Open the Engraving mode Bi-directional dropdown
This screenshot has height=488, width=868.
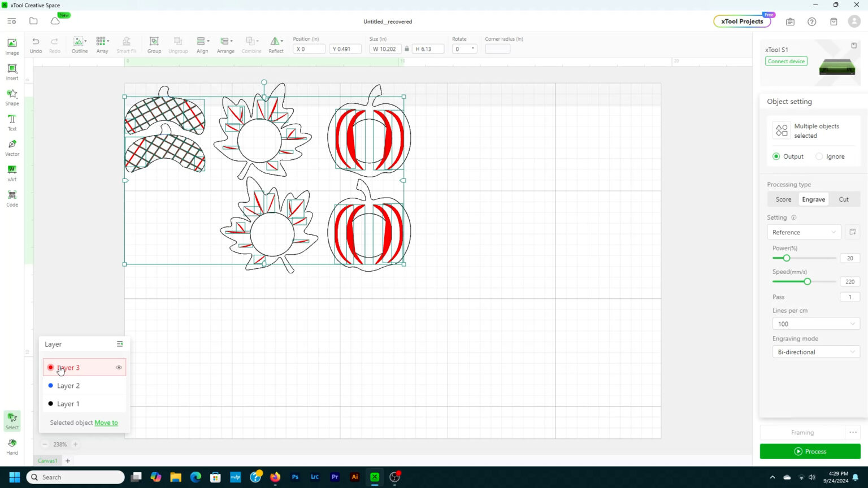[815, 352]
